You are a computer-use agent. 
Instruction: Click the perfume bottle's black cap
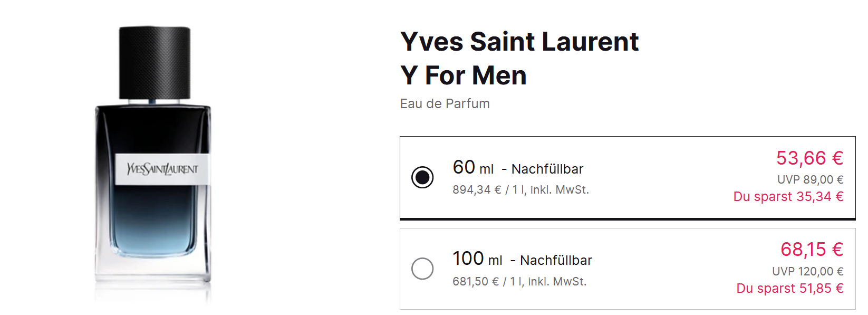coord(155,62)
